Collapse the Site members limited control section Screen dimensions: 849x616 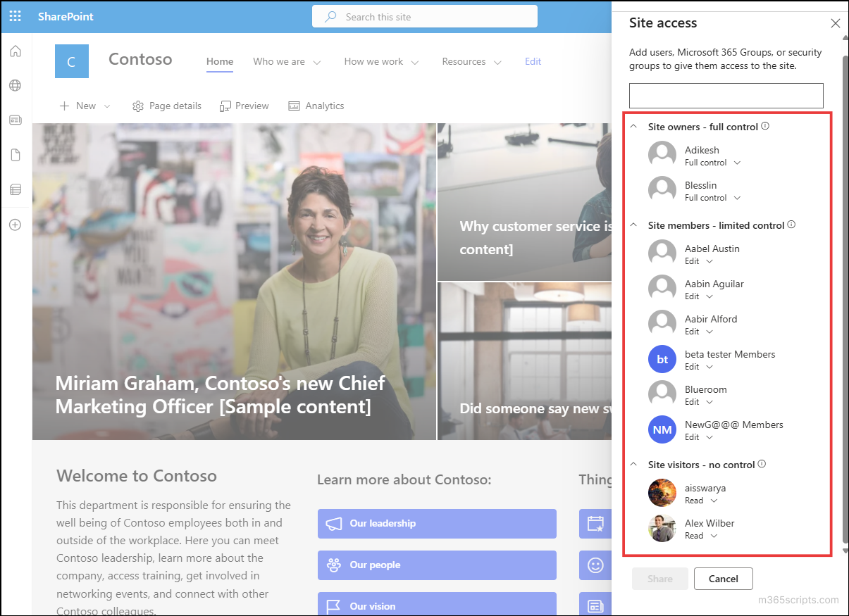[x=633, y=225]
